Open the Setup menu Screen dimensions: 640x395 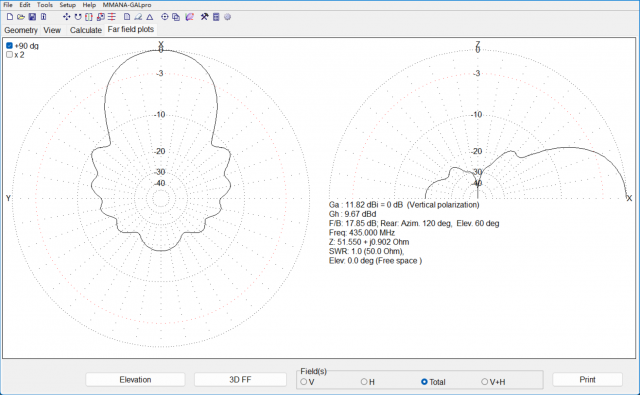(x=68, y=5)
